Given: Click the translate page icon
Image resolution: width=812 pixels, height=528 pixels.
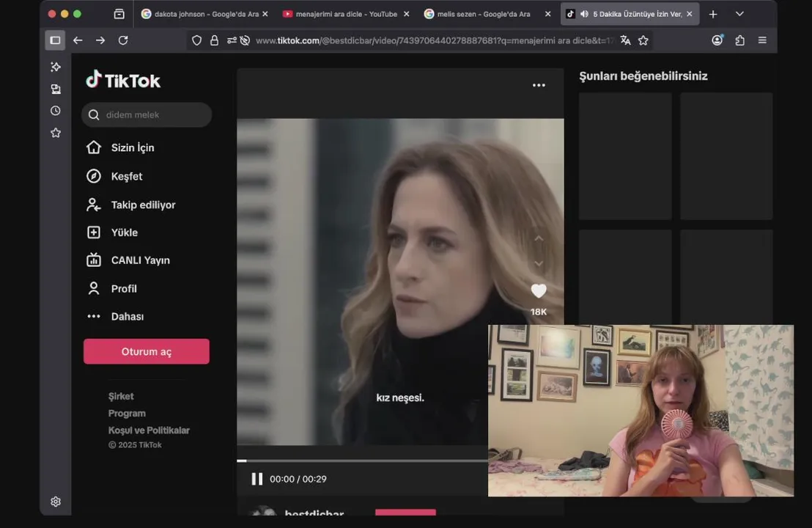Looking at the screenshot, I should pyautogui.click(x=626, y=40).
